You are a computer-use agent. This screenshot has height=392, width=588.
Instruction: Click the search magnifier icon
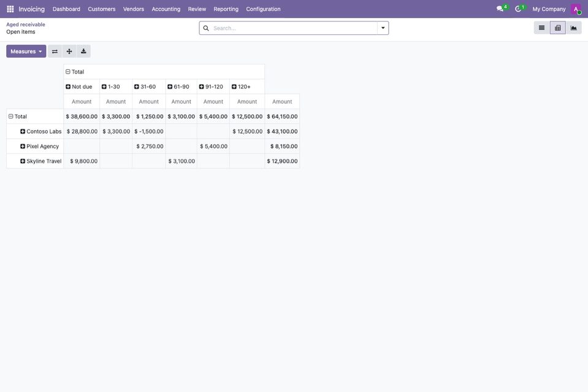[206, 28]
